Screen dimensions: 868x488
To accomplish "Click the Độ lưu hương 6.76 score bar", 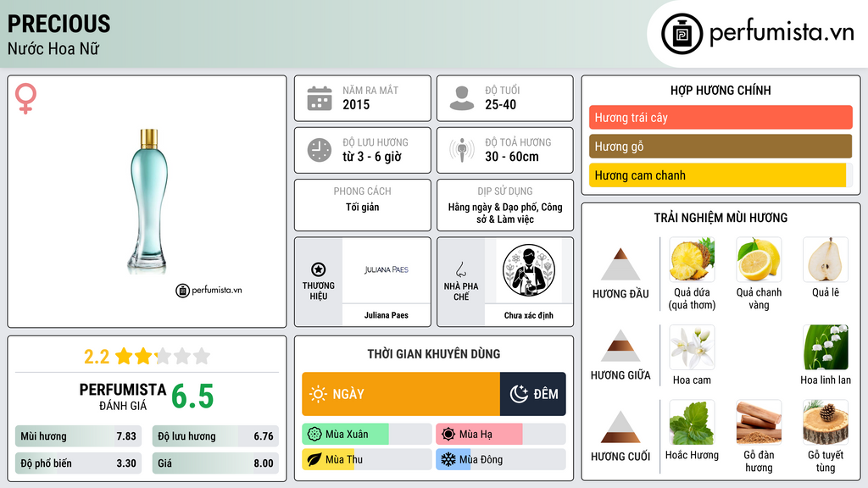I will [x=215, y=436].
